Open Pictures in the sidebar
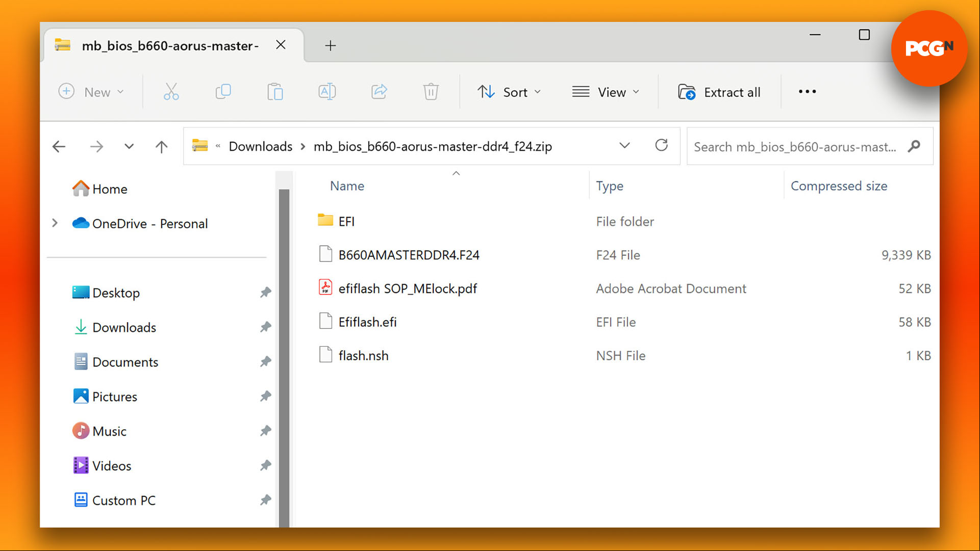Screen dimensions: 980x551 click(x=105, y=397)
